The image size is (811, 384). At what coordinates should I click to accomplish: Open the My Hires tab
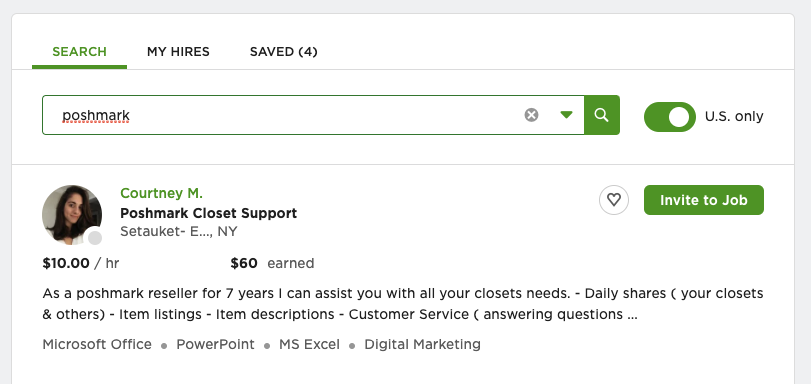pyautogui.click(x=178, y=52)
